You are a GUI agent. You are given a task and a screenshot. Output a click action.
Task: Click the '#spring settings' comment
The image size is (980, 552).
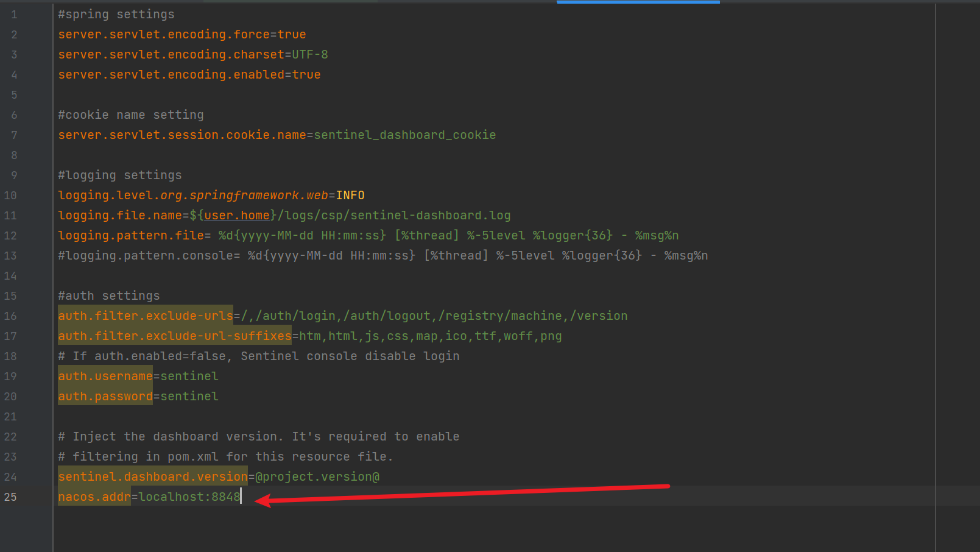(116, 15)
